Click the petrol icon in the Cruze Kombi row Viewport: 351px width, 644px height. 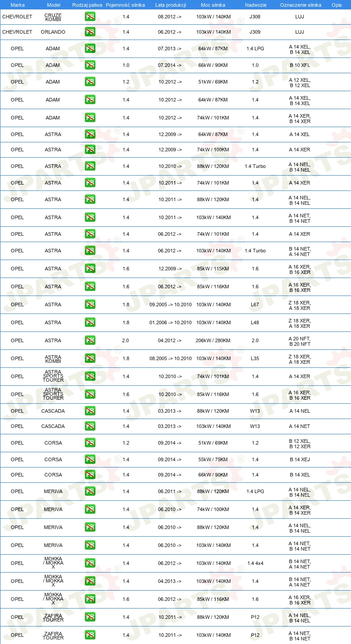[x=90, y=17]
